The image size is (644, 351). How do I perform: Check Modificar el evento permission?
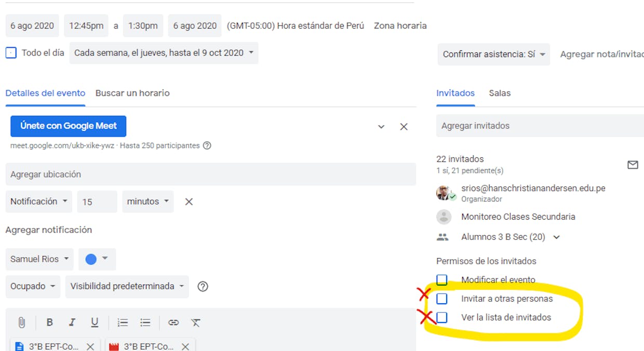441,280
